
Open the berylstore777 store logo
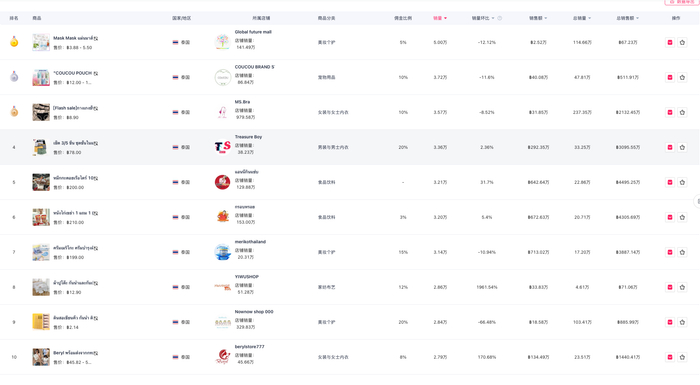(x=222, y=357)
